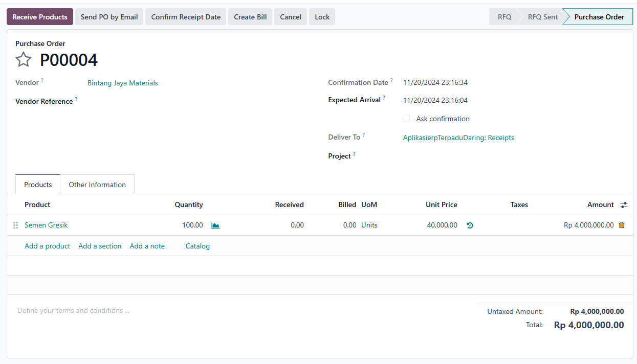Show the Expected Arrival help question mark
The height and width of the screenshot is (364, 637).
point(384,98)
